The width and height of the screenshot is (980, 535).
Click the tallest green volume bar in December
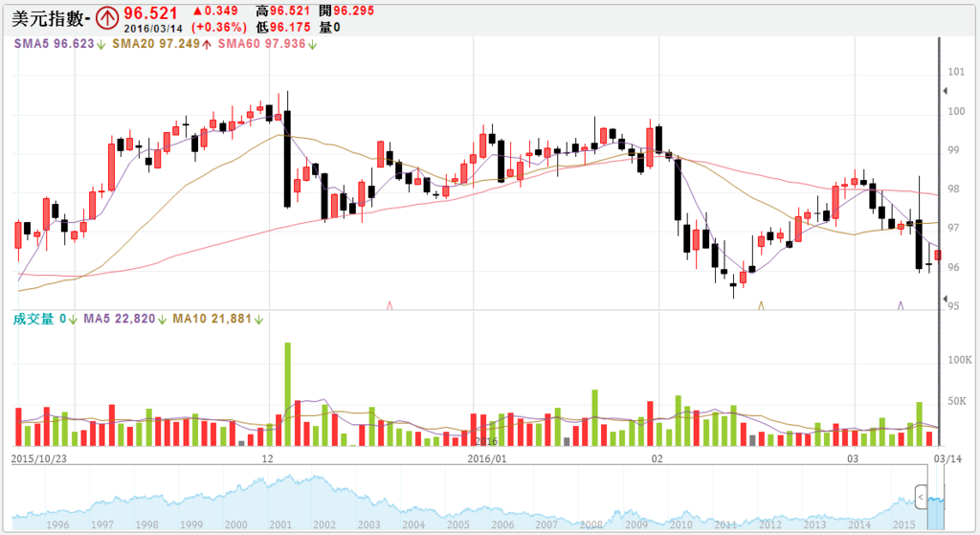[x=287, y=393]
